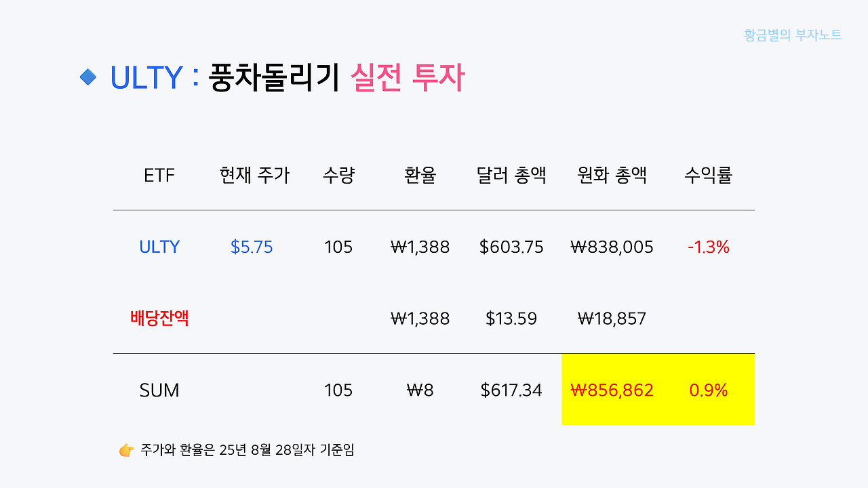Select the 달러 총액 column header
Image resolution: width=868 pixels, height=488 pixels.
coord(511,176)
